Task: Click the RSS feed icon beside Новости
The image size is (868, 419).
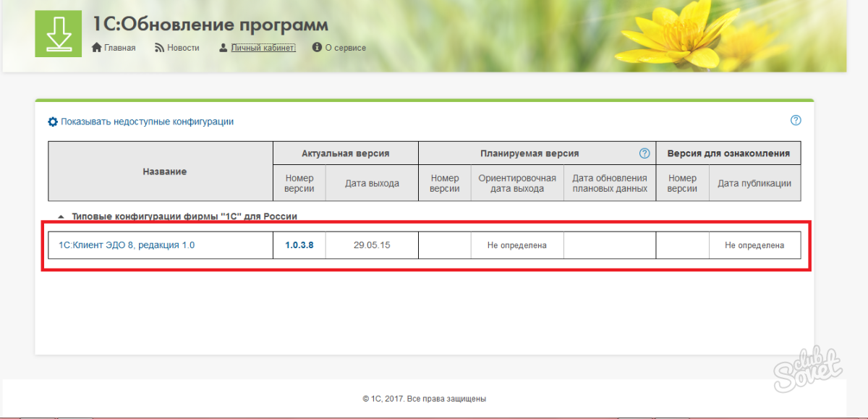Action: [x=159, y=48]
